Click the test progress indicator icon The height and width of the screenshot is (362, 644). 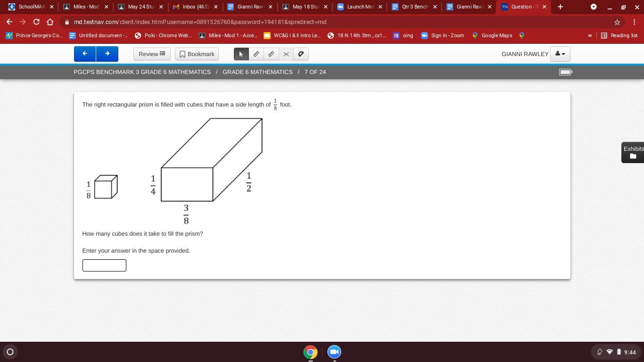565,72
